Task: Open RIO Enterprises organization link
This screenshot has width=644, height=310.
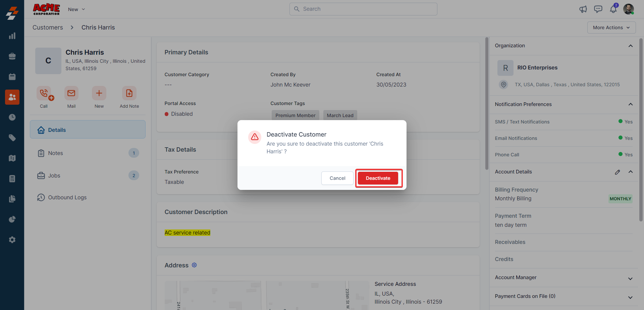Action: pyautogui.click(x=537, y=67)
